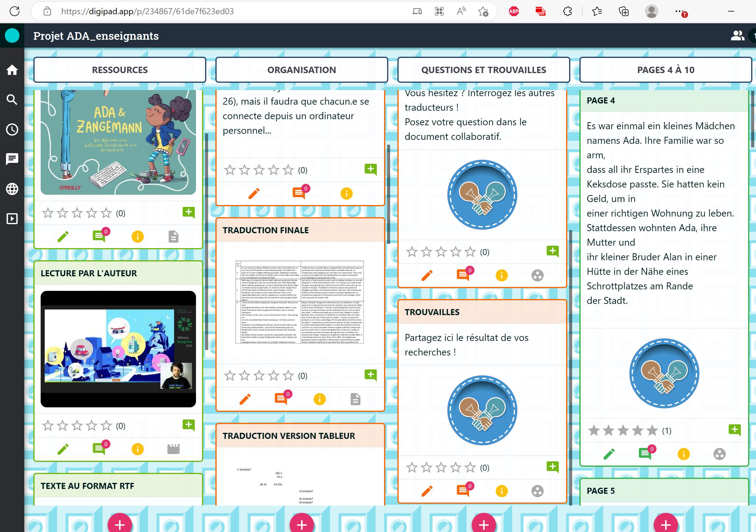
Task: Click the search magnifier in sidebar
Action: coord(12,99)
